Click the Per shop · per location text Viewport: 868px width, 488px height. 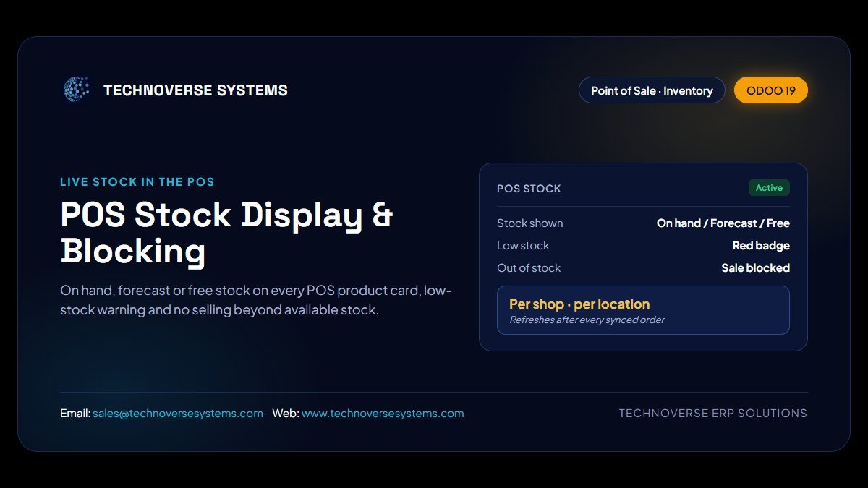(x=579, y=304)
